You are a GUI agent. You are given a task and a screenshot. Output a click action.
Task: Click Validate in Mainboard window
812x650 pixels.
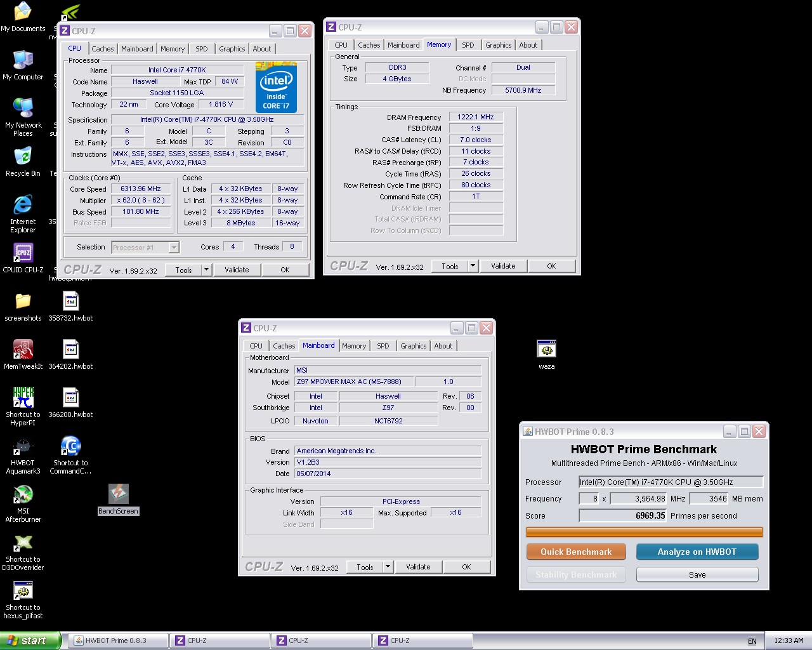pyautogui.click(x=418, y=567)
